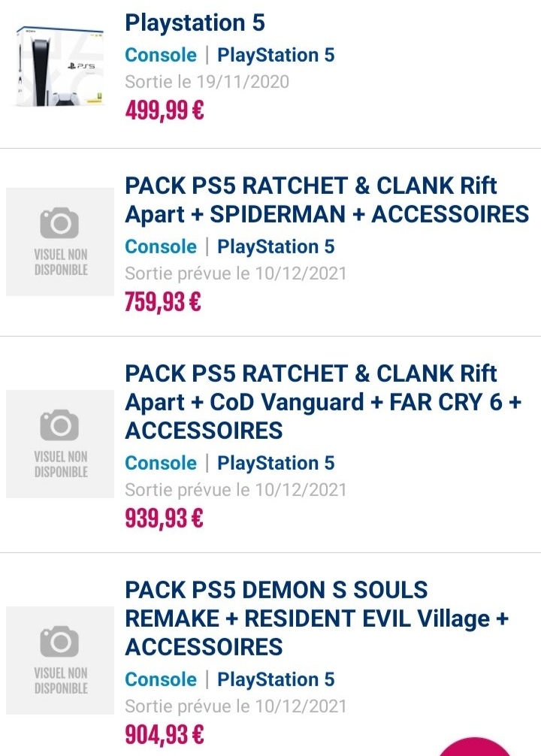This screenshot has width=541, height=756.
Task: Select PlayStation 5 link for the Far Cry 6 pack
Action: click(x=276, y=463)
